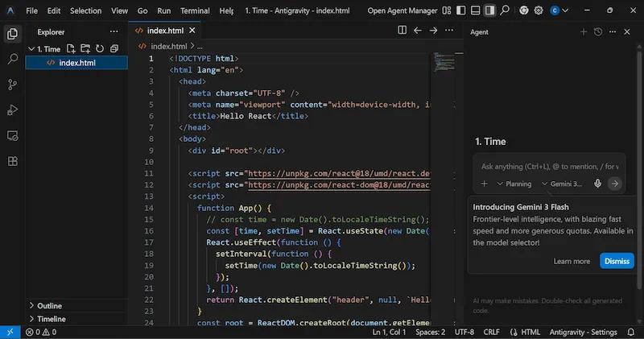
Task: Collapse all folders in Explorer
Action: [x=114, y=49]
